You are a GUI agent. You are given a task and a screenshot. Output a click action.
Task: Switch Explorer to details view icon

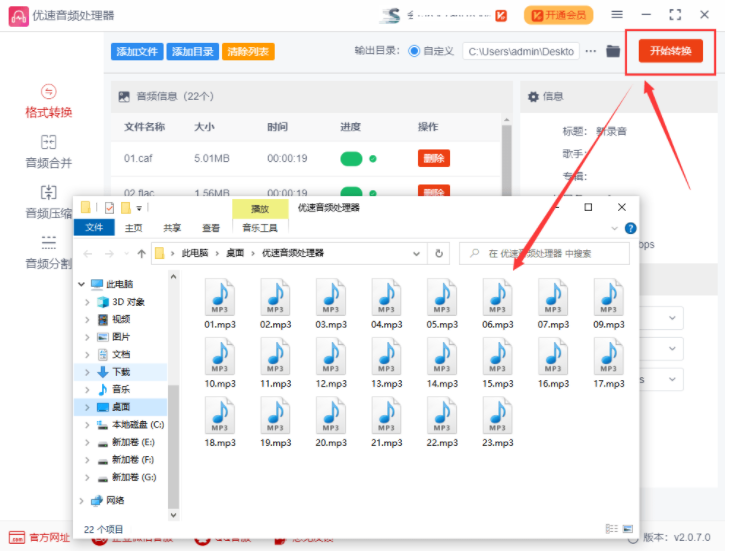point(611,529)
